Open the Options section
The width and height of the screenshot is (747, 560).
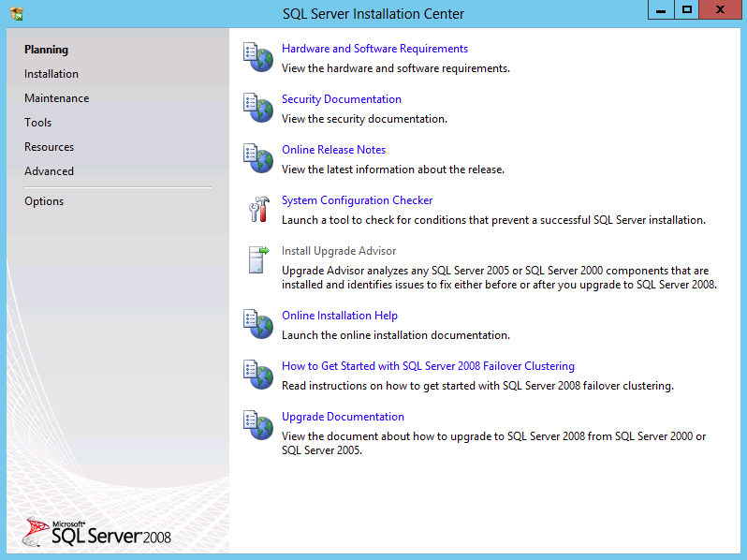(44, 201)
